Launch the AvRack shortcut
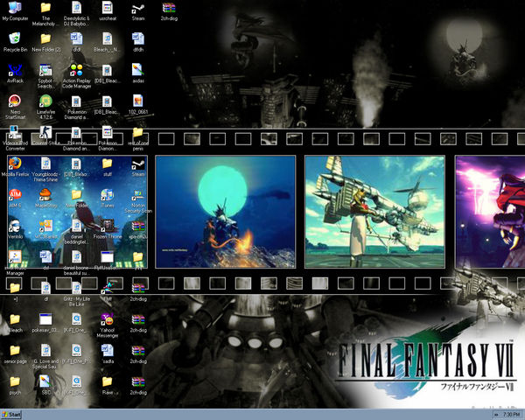Screen dimensions: 525x420 pyautogui.click(x=15, y=73)
